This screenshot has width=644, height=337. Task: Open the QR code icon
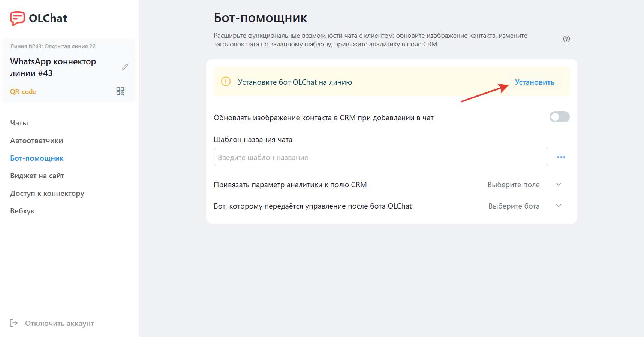click(120, 91)
